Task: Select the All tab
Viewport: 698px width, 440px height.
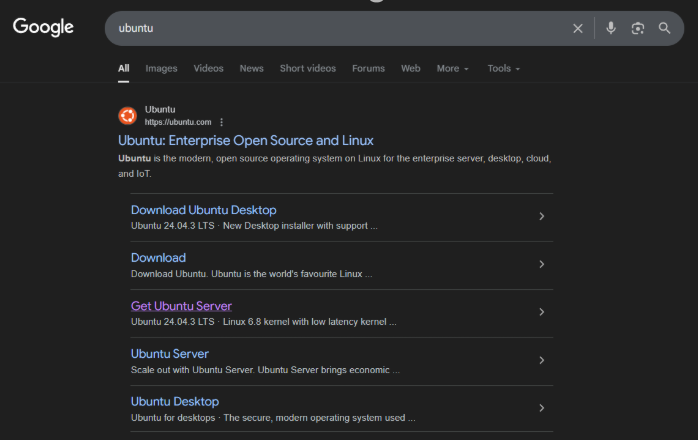Action: pos(123,68)
